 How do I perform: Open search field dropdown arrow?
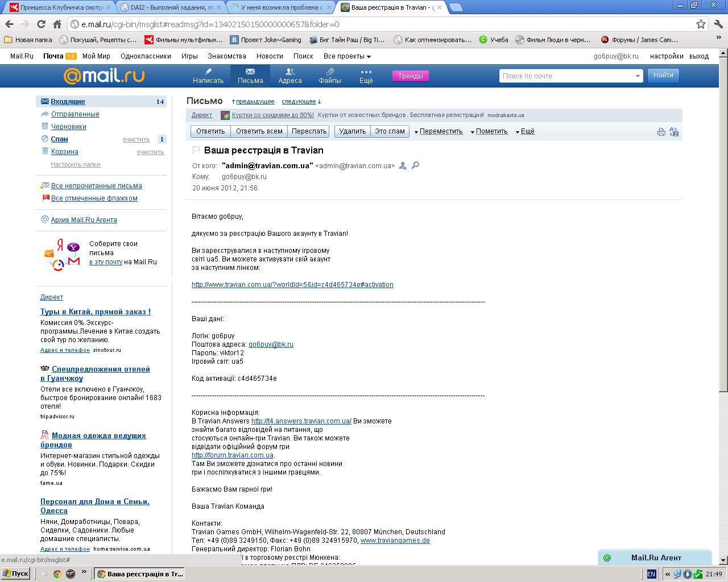638,76
